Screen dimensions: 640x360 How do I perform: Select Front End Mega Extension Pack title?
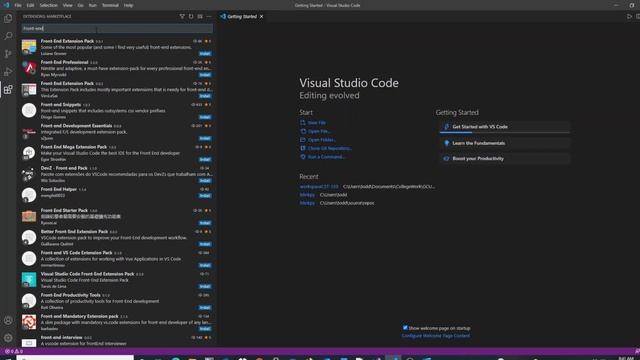point(74,147)
